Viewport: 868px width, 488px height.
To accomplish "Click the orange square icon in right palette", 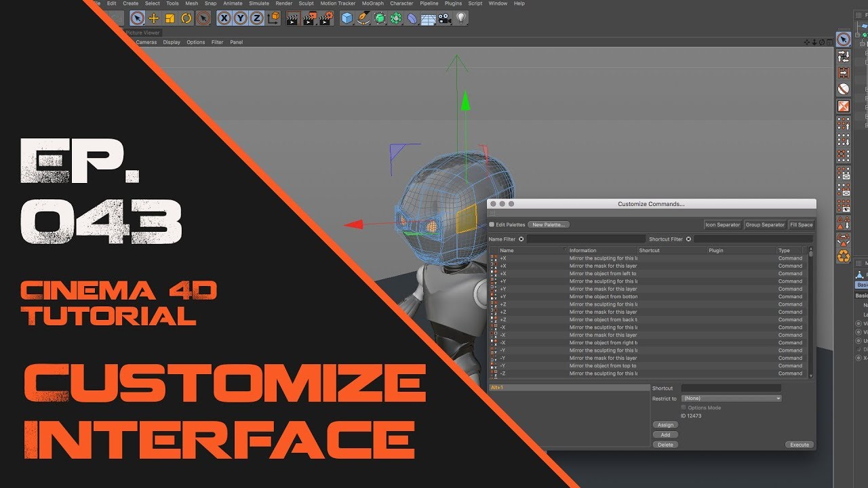I will [x=843, y=106].
